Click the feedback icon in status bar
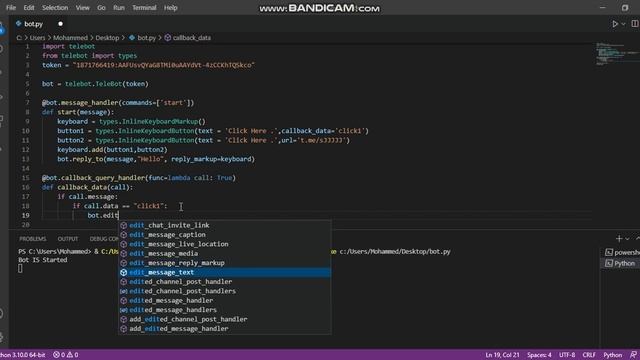640x360 pixels. tap(633, 355)
